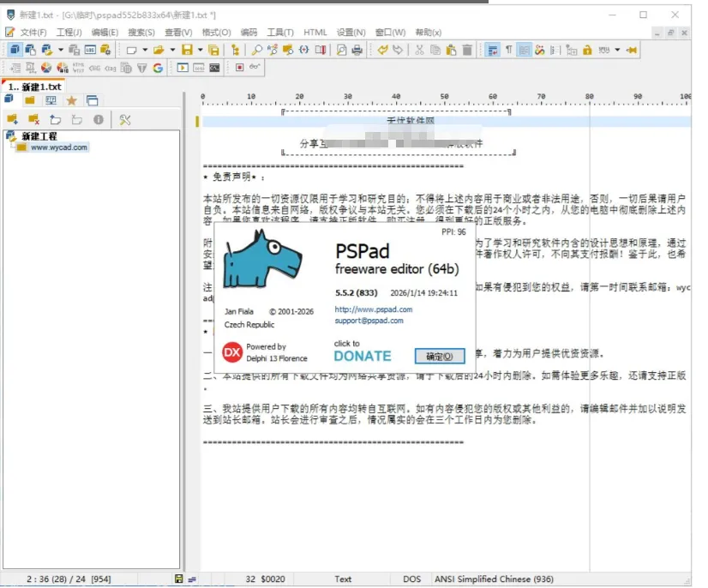Viewport: 708px width, 588px height.
Task: Click the matching bracket braces icon
Action: pos(304,50)
